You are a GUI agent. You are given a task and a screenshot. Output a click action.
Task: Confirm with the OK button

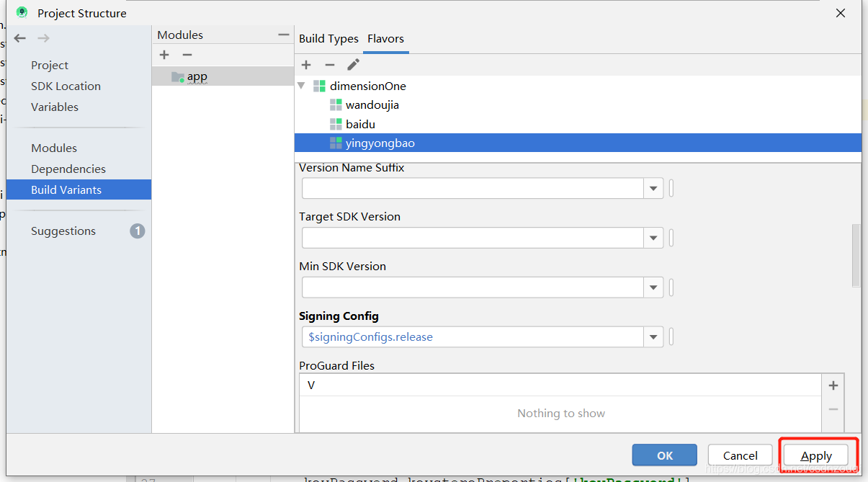point(664,455)
